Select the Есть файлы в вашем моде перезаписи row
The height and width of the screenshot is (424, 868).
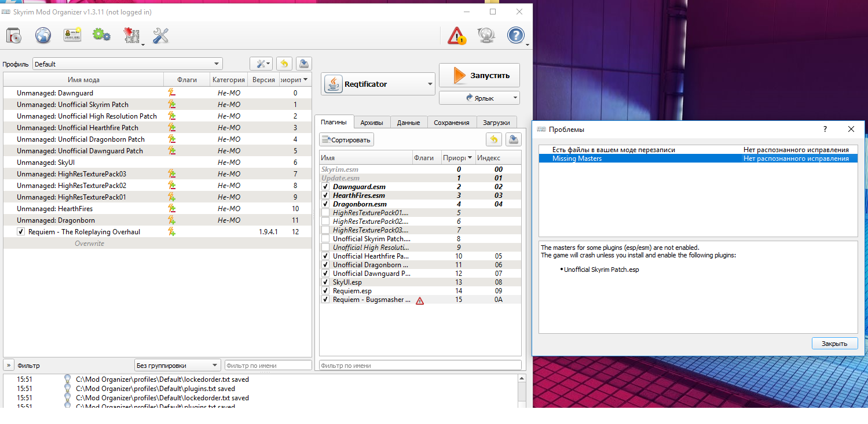pyautogui.click(x=698, y=150)
